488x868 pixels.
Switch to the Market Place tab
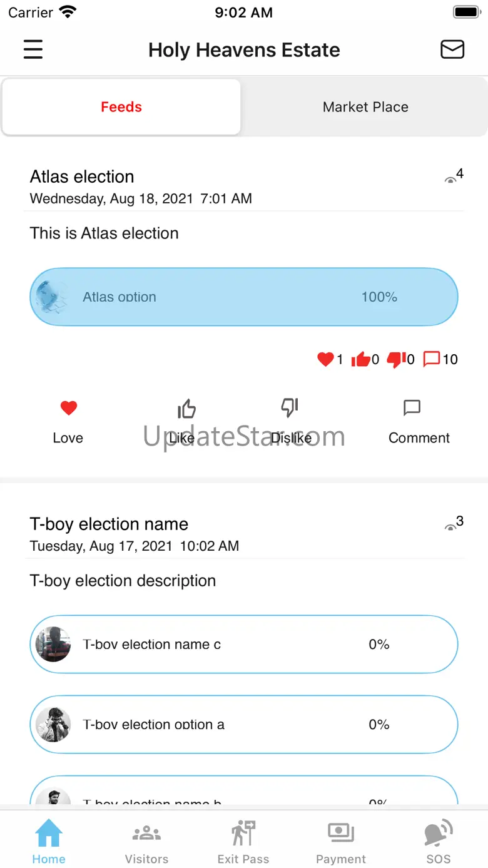pos(365,107)
